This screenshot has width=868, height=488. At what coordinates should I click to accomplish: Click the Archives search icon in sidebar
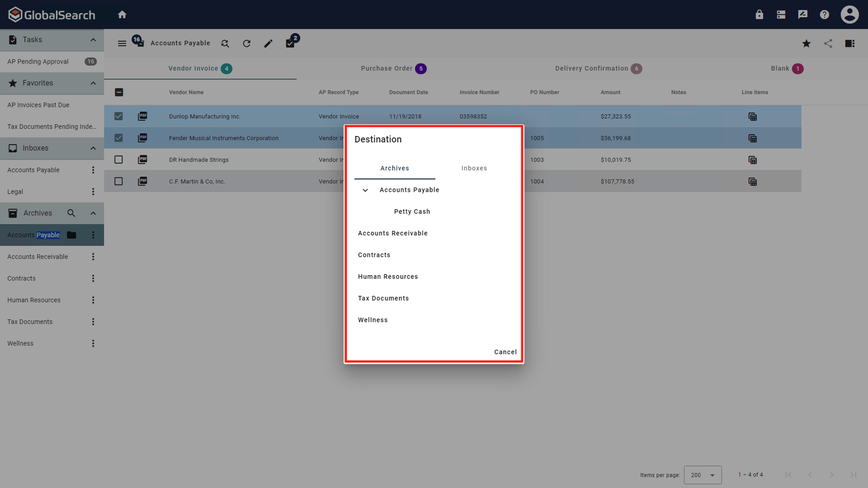71,213
